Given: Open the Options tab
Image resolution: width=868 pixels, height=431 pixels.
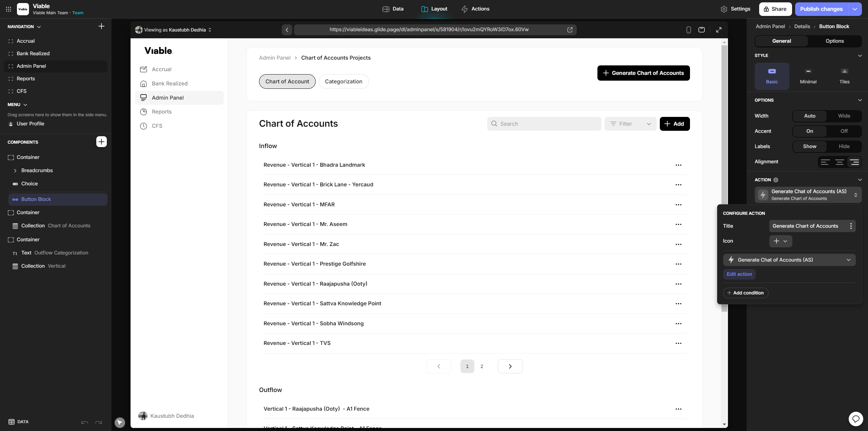Looking at the screenshot, I should click(834, 41).
